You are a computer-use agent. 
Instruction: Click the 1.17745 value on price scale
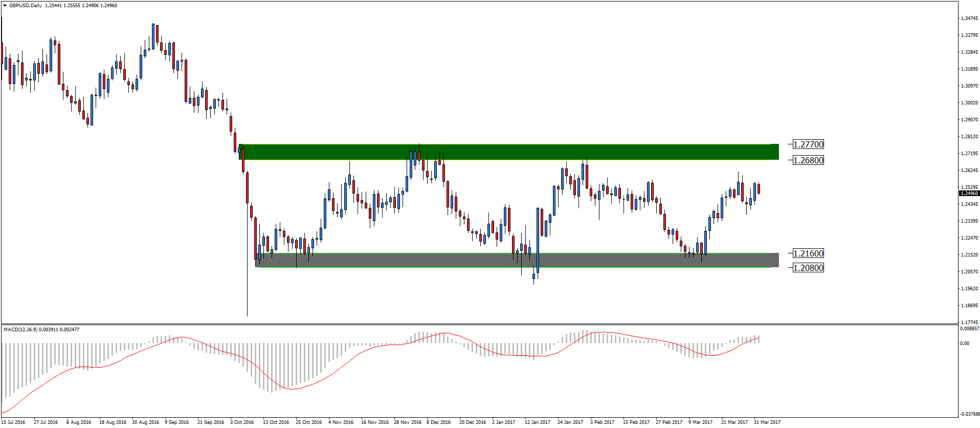click(x=969, y=323)
